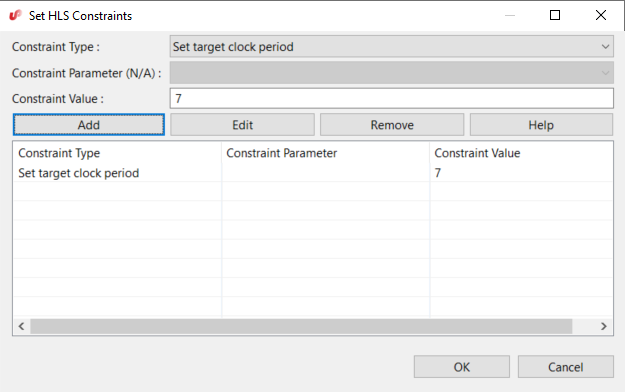Screen dimensions: 625x392
Task: Cancel the Set HLS Constraints dialog
Action: point(566,367)
